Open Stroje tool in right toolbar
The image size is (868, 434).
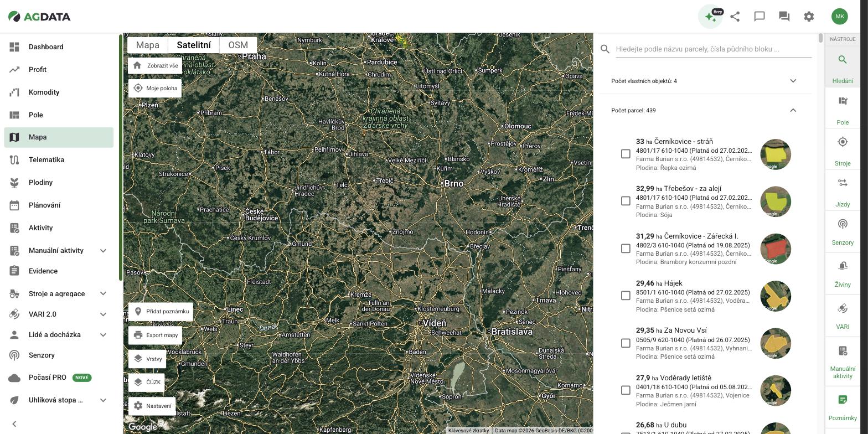click(843, 149)
